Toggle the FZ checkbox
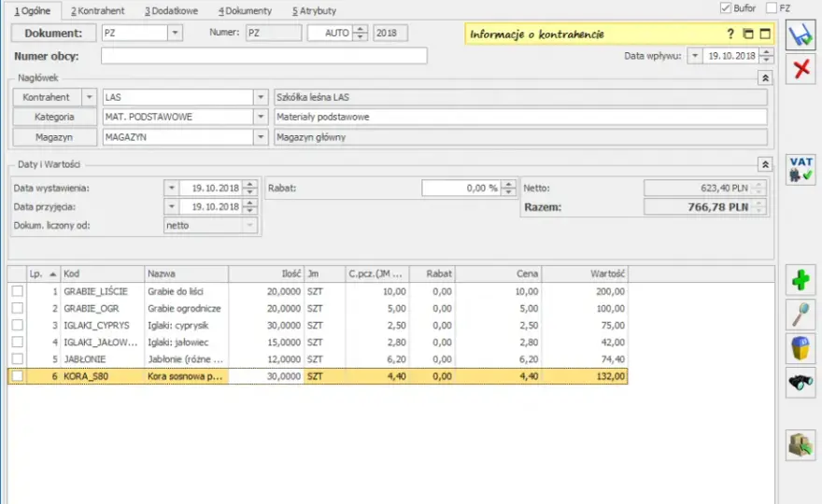 coord(772,7)
